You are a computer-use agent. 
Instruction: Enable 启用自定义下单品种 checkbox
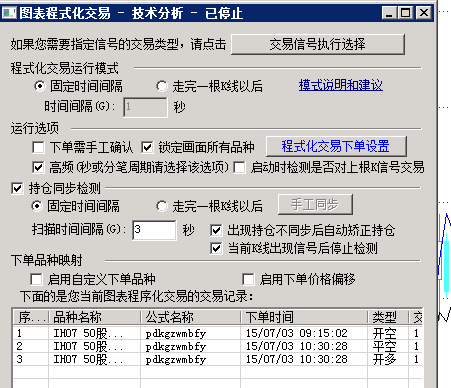pyautogui.click(x=36, y=279)
